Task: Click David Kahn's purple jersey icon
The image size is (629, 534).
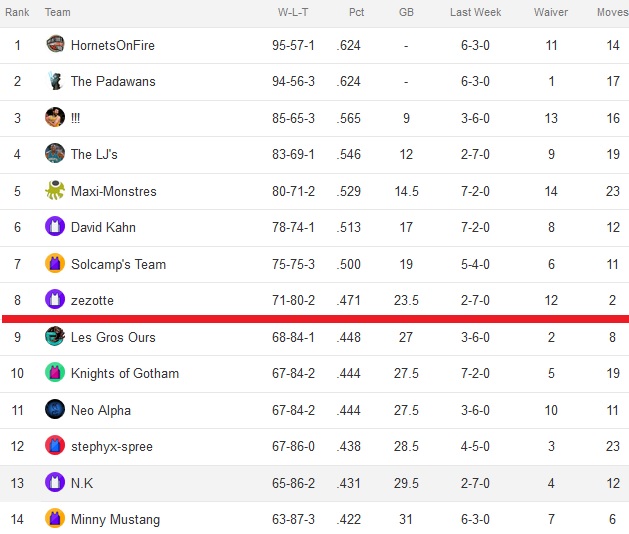Action: pyautogui.click(x=55, y=226)
